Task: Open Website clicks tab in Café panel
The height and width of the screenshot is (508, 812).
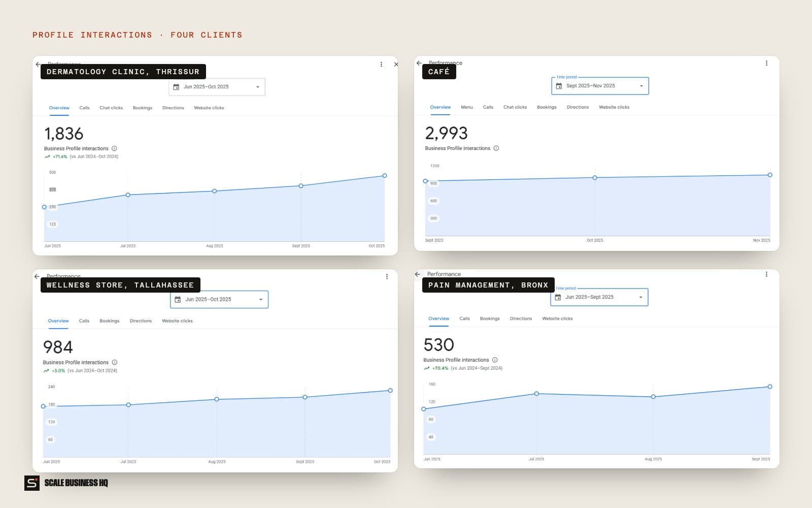Action: 614,107
